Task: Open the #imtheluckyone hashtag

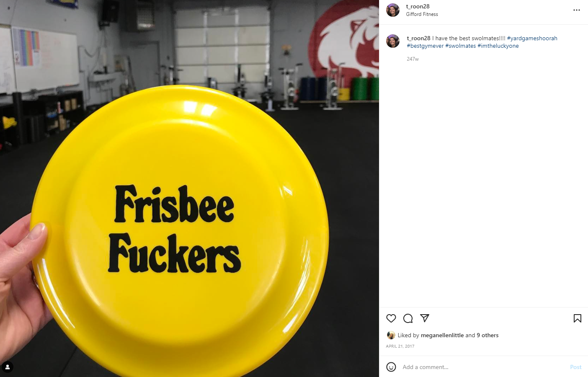Action: click(x=498, y=46)
